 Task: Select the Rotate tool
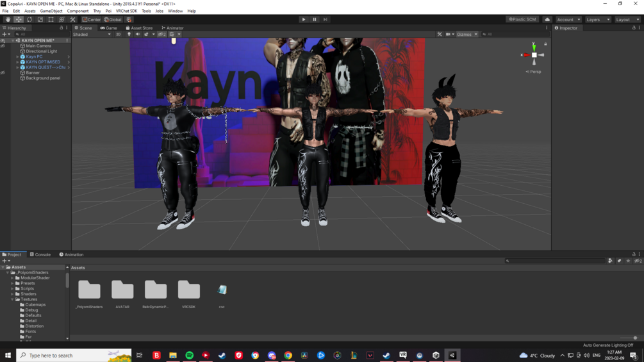(x=29, y=19)
